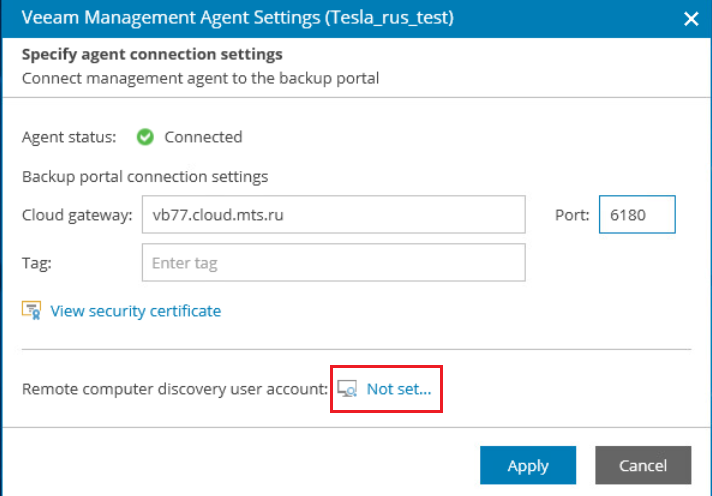This screenshot has height=496, width=712.
Task: Open the Not set... account link
Action: (x=399, y=389)
